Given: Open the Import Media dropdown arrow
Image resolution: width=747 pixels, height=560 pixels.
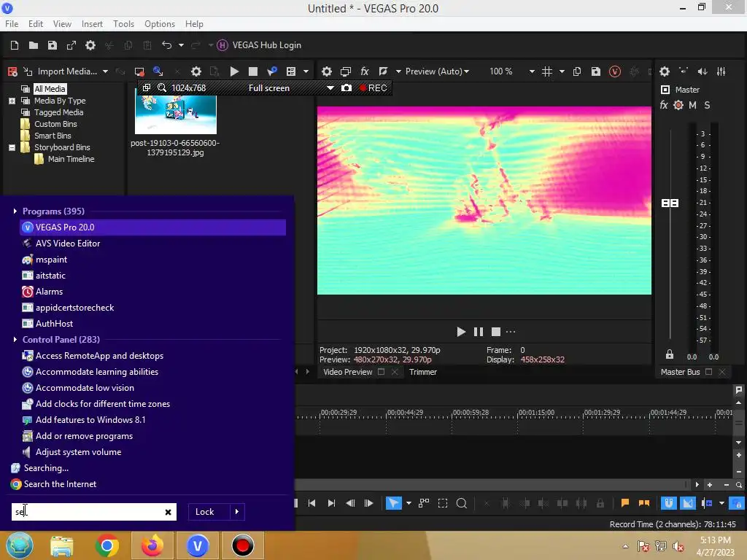Looking at the screenshot, I should (x=105, y=71).
